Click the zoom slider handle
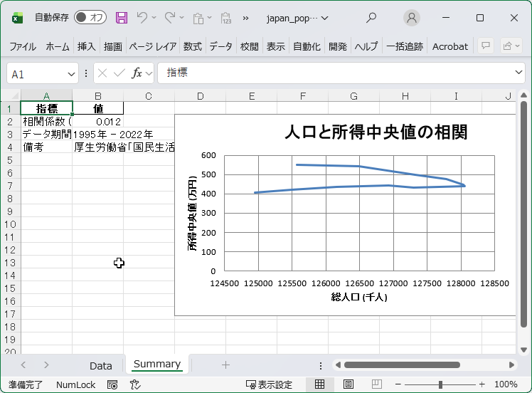 pyautogui.click(x=440, y=384)
